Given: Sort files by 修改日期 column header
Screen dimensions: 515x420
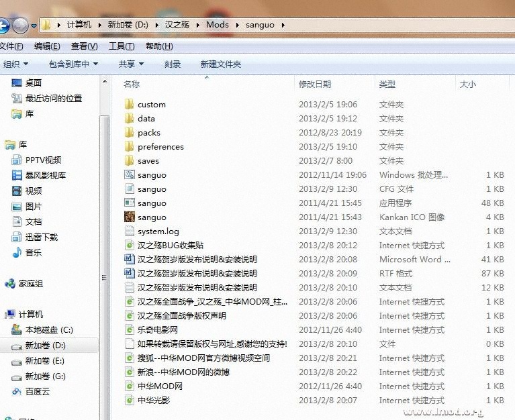Looking at the screenshot, I should click(315, 85).
